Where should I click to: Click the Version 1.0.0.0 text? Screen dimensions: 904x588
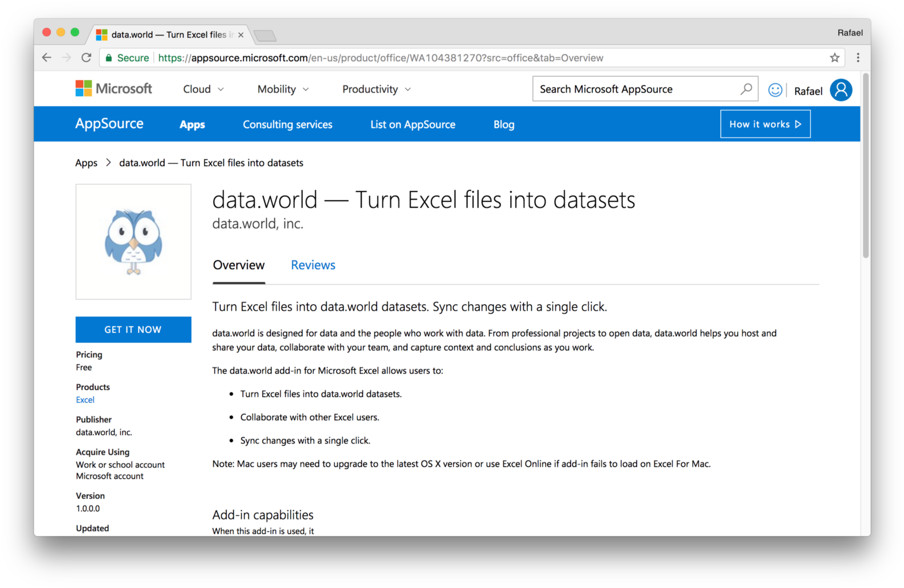point(88,508)
